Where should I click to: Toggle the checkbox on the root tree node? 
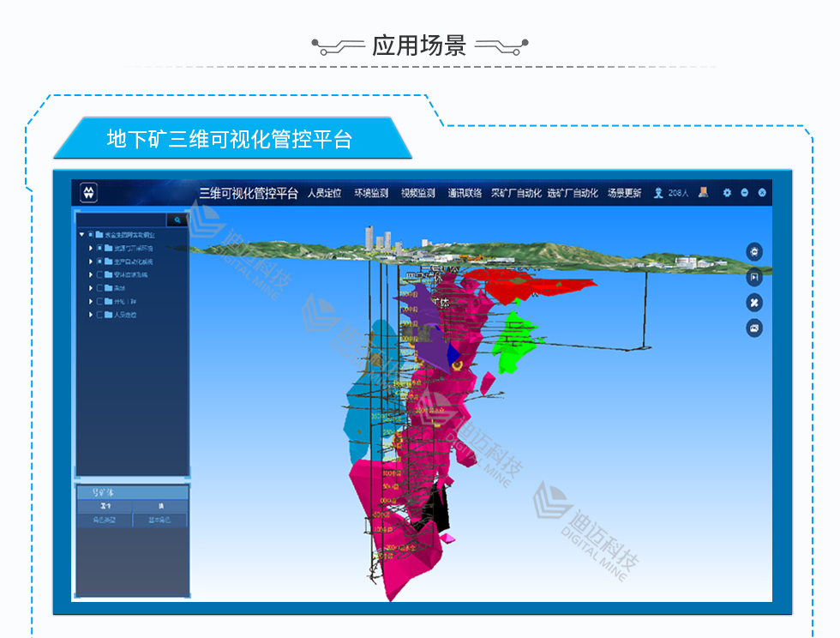pos(91,235)
